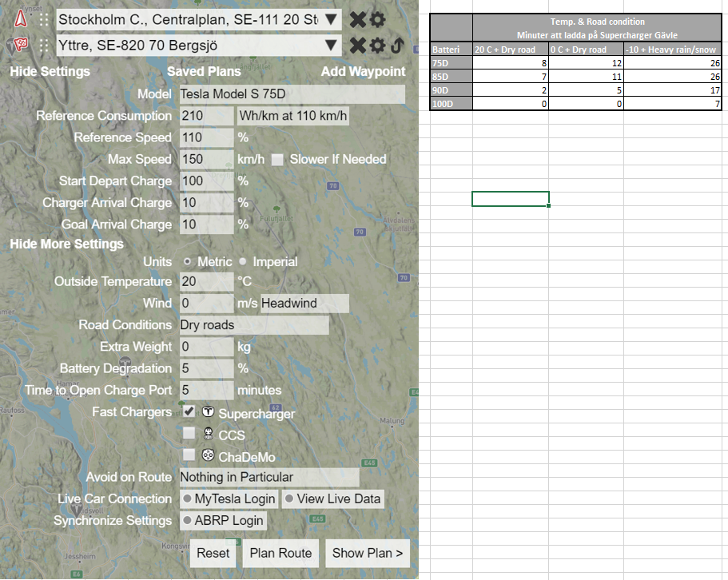Image resolution: width=728 pixels, height=580 pixels.
Task: Click the red start location arrow icon
Action: (21, 18)
